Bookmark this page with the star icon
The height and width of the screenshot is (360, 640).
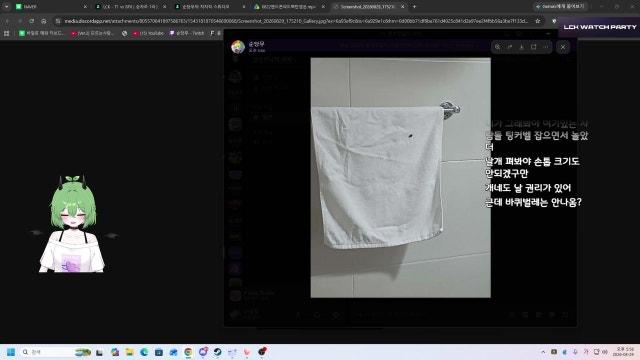[x=538, y=21]
